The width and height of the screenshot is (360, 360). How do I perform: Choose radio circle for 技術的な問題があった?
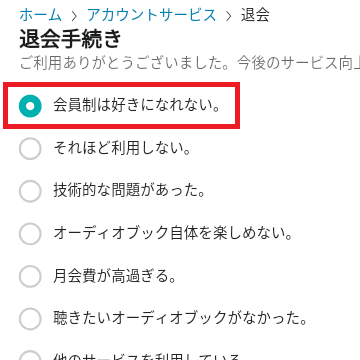[x=30, y=191]
